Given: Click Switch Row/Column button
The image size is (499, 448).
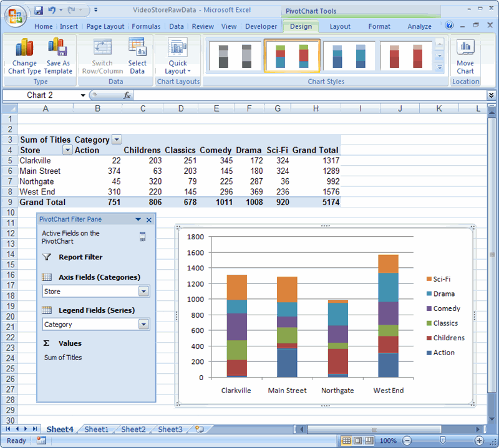Looking at the screenshot, I should pos(102,56).
